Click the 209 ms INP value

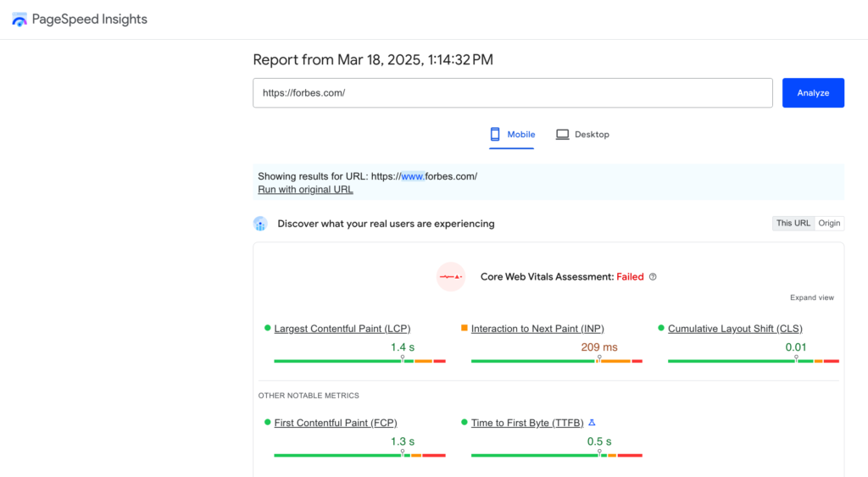599,347
